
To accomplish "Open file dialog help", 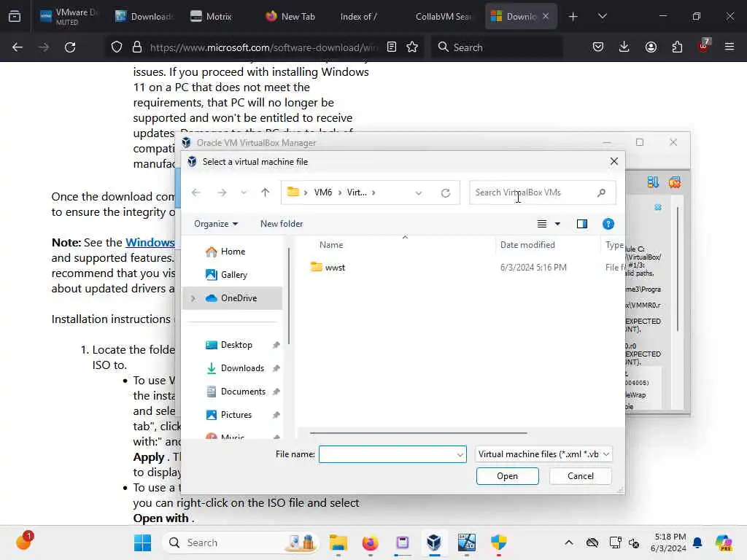I will (x=608, y=224).
